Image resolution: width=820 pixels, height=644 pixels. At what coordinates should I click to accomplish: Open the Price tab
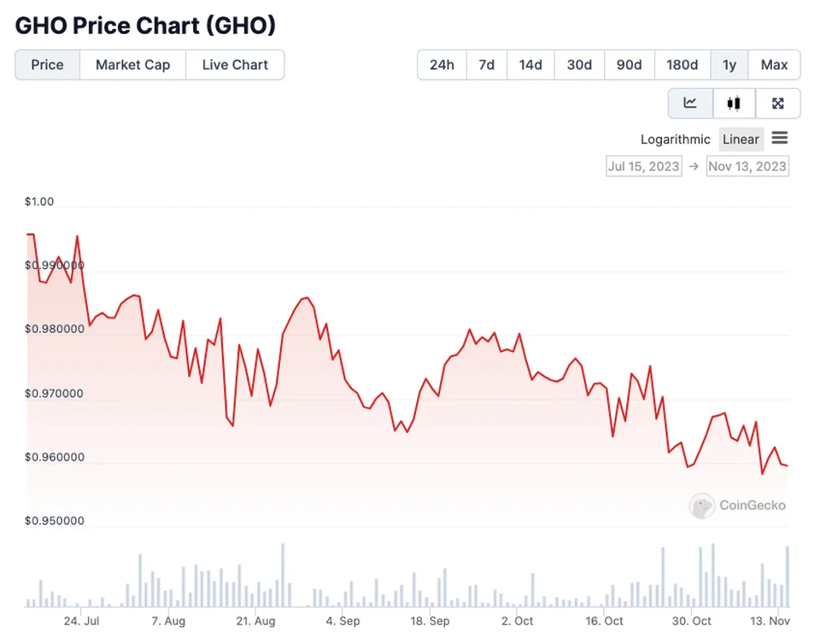click(x=48, y=65)
